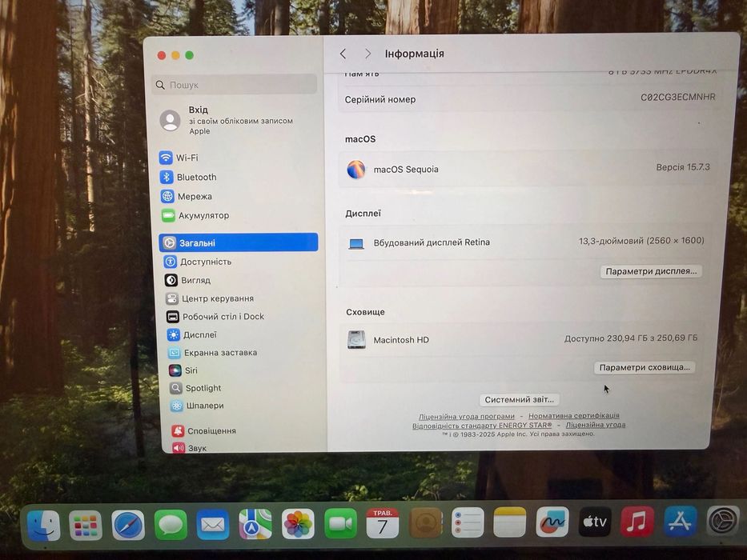This screenshot has width=747, height=560.
Task: Click Системний звіт button
Action: point(520,399)
